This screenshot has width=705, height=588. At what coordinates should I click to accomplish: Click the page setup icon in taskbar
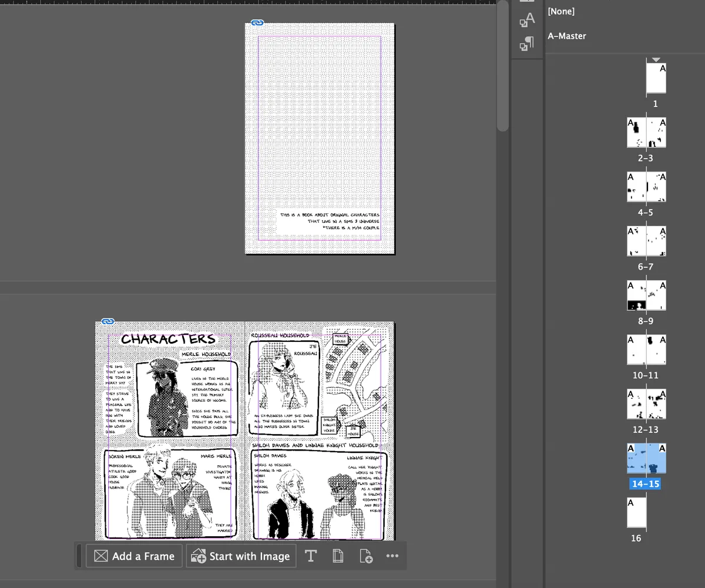coord(338,556)
